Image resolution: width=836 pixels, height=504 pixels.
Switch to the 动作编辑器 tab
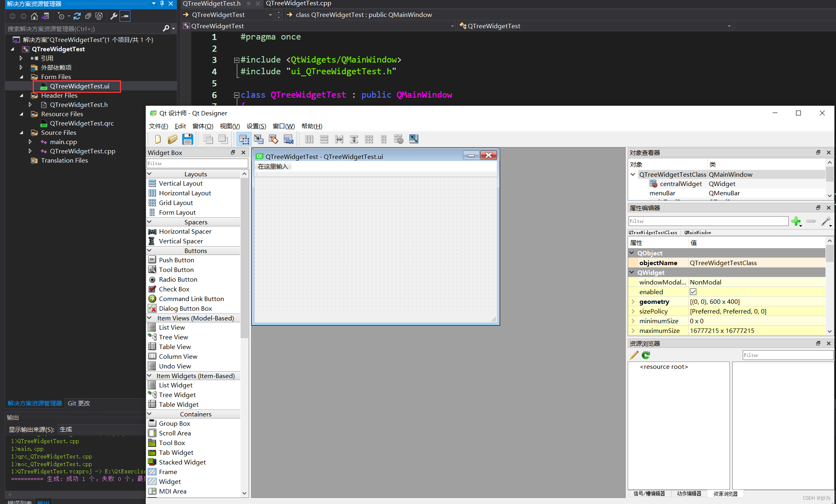pos(689,494)
